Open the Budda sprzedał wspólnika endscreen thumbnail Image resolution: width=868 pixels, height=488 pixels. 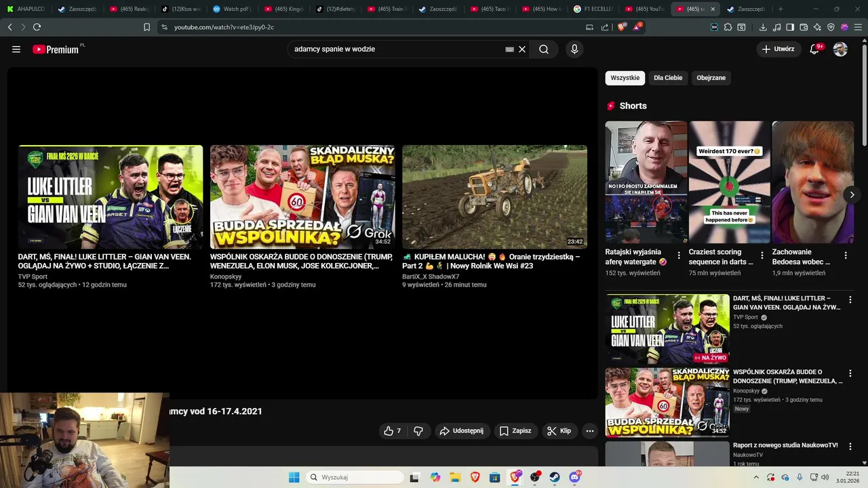click(302, 197)
